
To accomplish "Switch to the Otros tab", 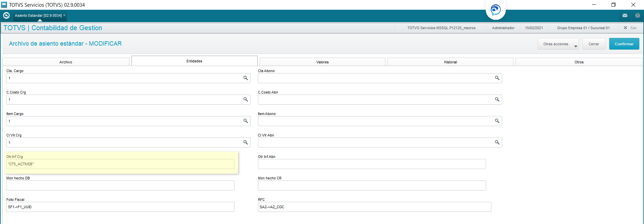I will tap(579, 62).
